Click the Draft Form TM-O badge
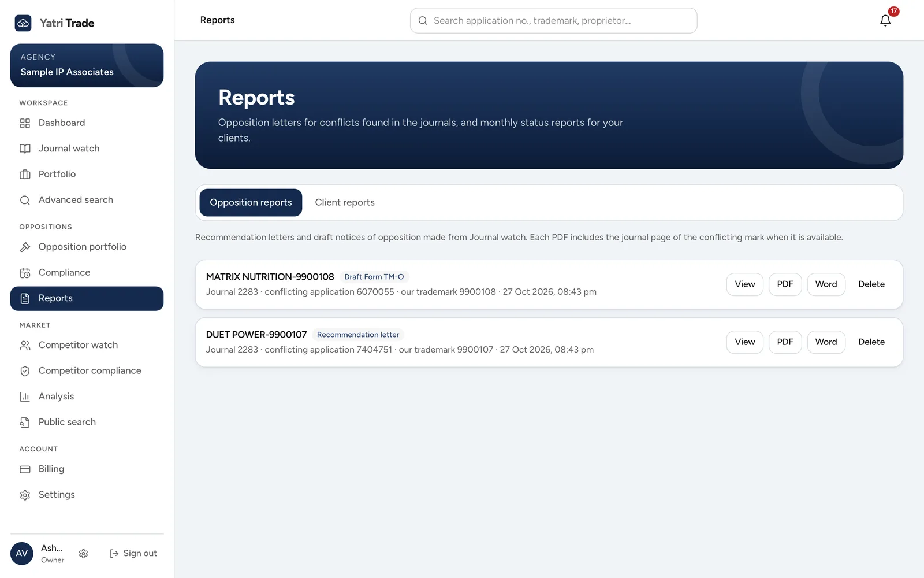924x578 pixels. coord(374,277)
